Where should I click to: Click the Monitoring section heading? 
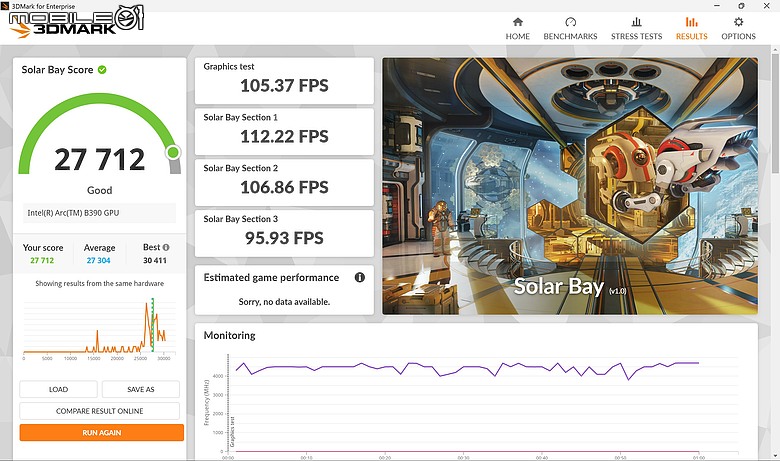(x=229, y=335)
